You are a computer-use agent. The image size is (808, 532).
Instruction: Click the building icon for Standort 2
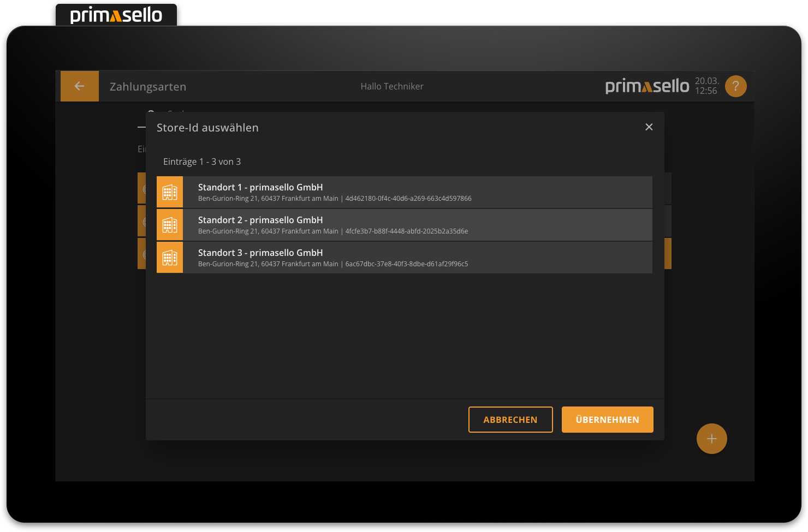tap(169, 224)
